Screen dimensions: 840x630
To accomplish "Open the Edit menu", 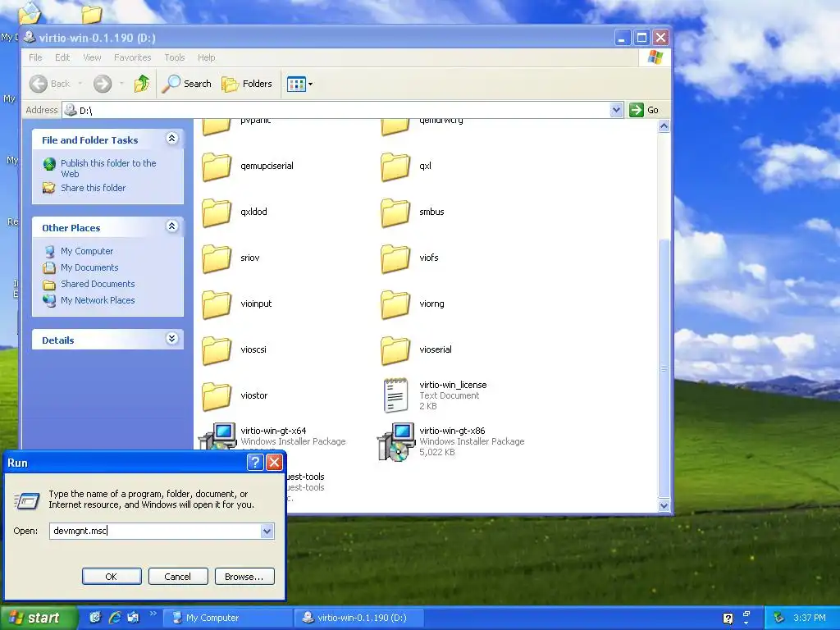I will 62,57.
